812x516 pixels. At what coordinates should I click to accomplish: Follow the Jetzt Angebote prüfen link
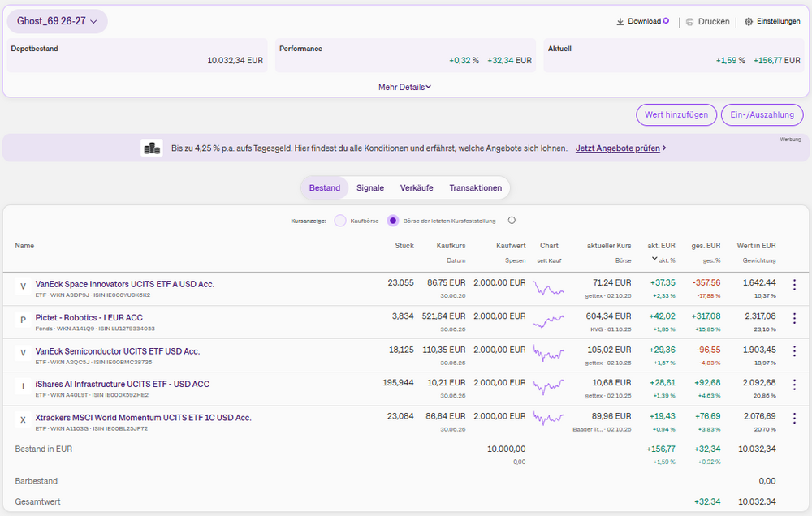click(618, 148)
